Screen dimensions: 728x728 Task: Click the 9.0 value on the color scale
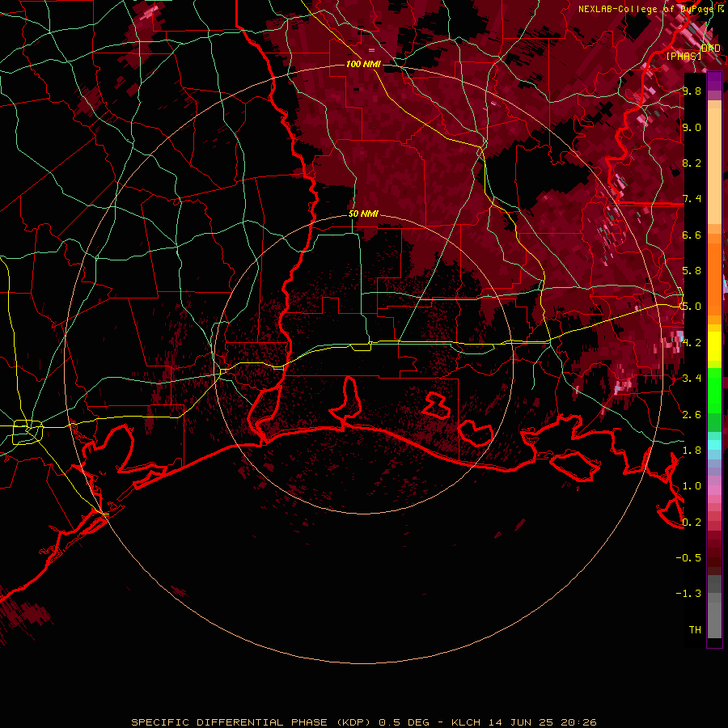click(692, 127)
